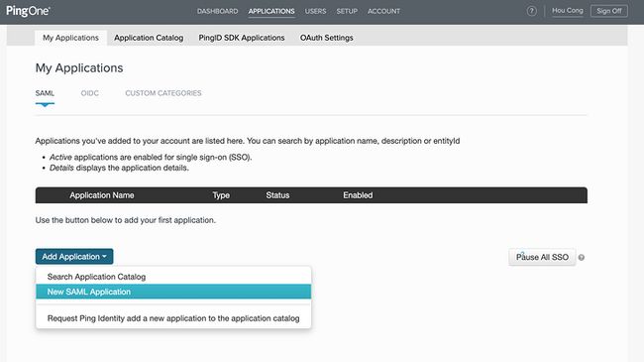Open the Custom Categories tab
This screenshot has height=362, width=644.
pyautogui.click(x=163, y=93)
